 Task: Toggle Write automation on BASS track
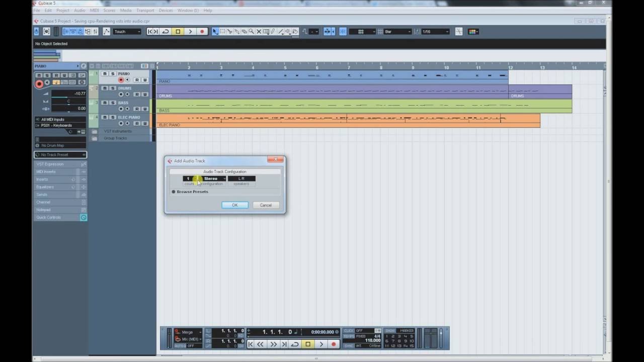(145, 109)
